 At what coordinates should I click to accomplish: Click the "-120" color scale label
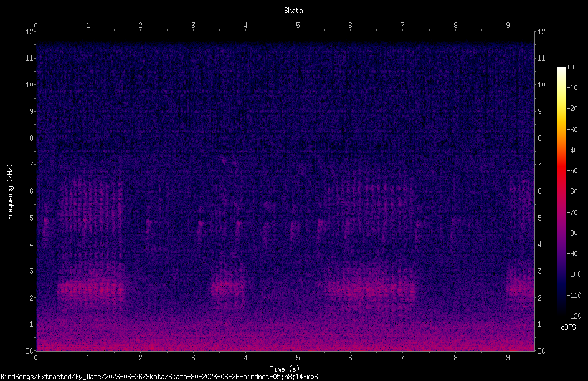(x=574, y=316)
